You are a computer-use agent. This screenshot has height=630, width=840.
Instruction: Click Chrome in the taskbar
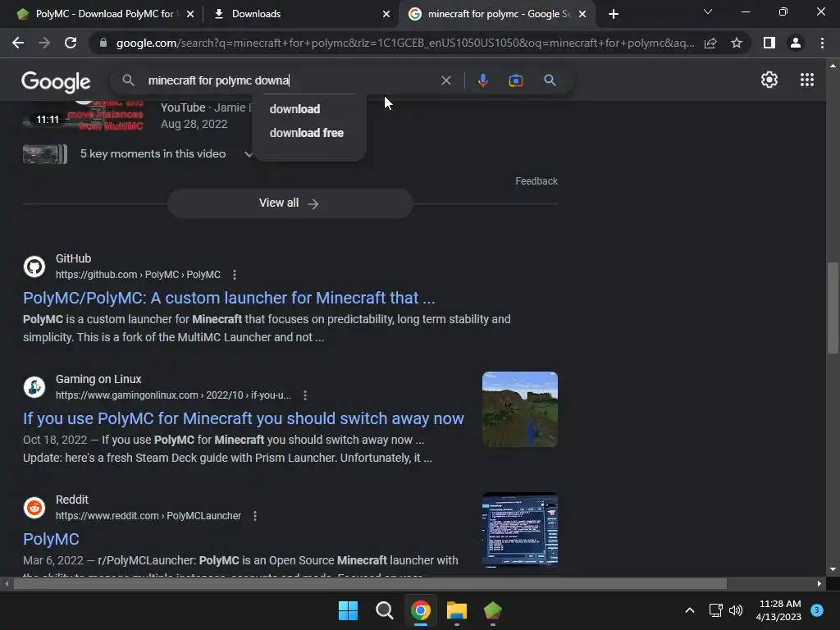421,610
